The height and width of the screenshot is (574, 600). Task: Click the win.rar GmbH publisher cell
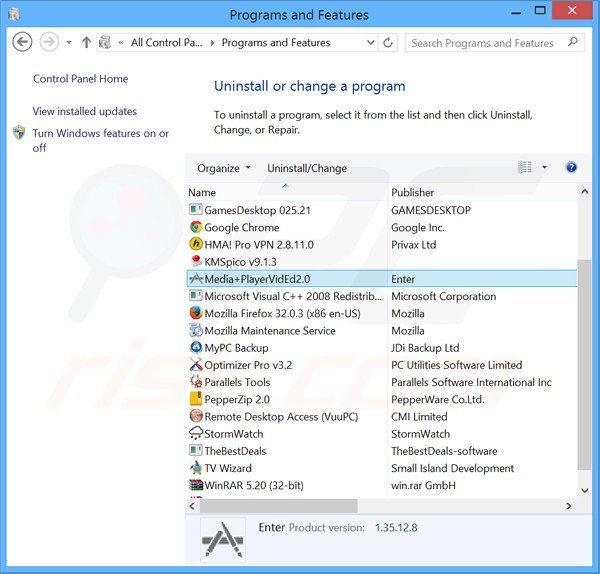(x=423, y=486)
